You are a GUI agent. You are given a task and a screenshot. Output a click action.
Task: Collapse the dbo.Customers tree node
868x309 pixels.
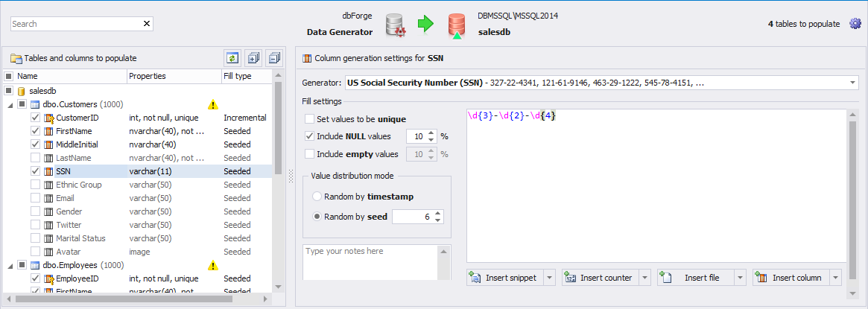click(10, 105)
